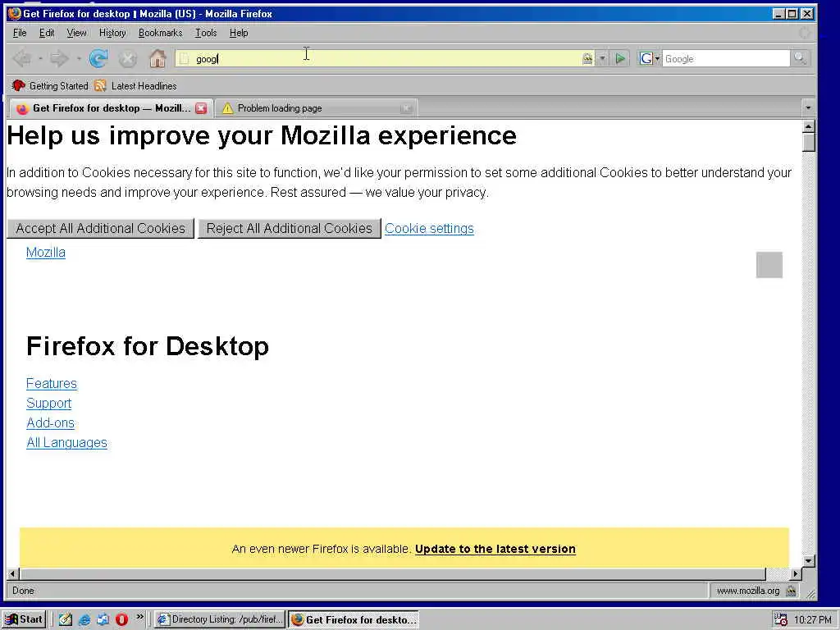Click the horizontal scrollbar right arrow
The width and height of the screenshot is (840, 630).
pyautogui.click(x=796, y=573)
